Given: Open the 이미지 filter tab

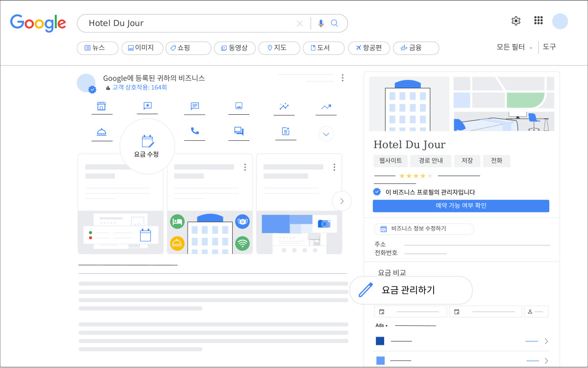Looking at the screenshot, I should pyautogui.click(x=142, y=48).
